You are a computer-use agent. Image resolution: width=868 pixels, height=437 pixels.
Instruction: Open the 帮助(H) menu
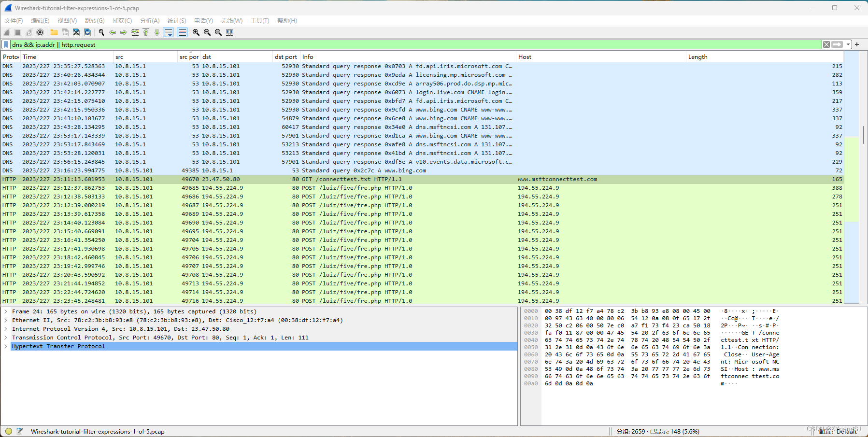click(x=287, y=21)
